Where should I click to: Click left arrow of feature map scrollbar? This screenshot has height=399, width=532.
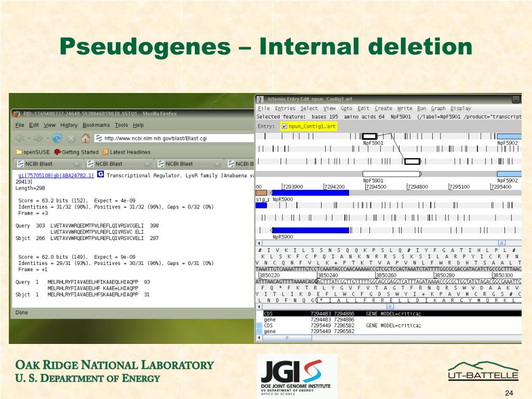point(259,243)
